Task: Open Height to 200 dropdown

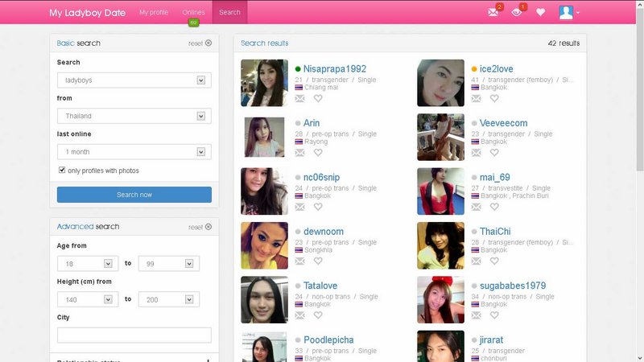Action: tap(169, 299)
